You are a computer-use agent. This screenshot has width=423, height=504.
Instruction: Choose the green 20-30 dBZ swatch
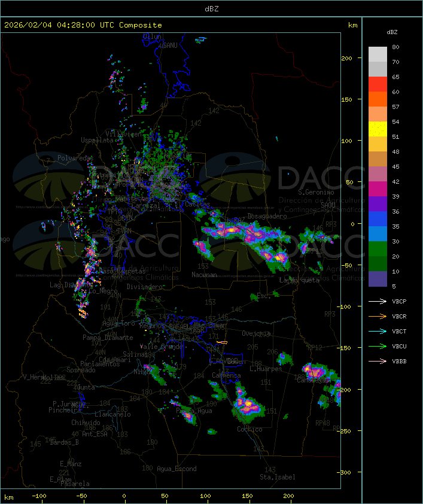[378, 249]
